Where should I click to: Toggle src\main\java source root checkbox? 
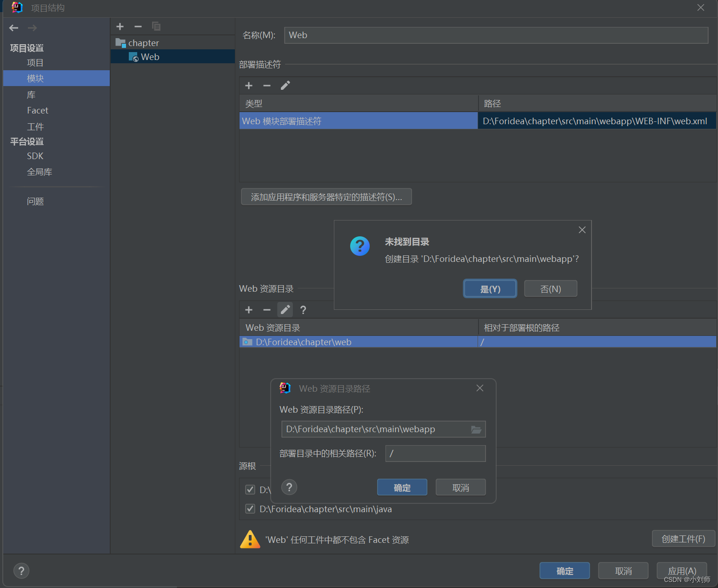click(x=250, y=508)
